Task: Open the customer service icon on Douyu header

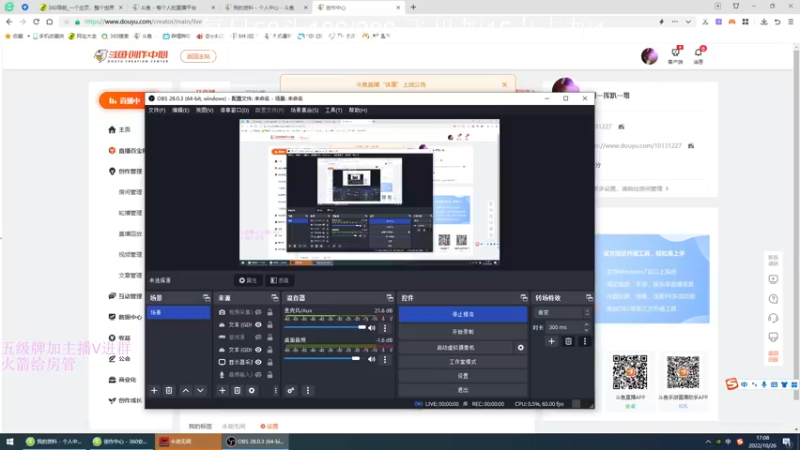Action: (676, 55)
